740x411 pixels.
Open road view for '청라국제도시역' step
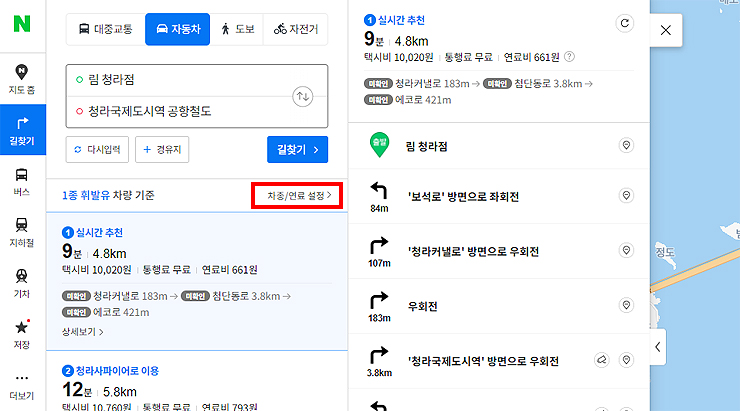[x=601, y=360]
